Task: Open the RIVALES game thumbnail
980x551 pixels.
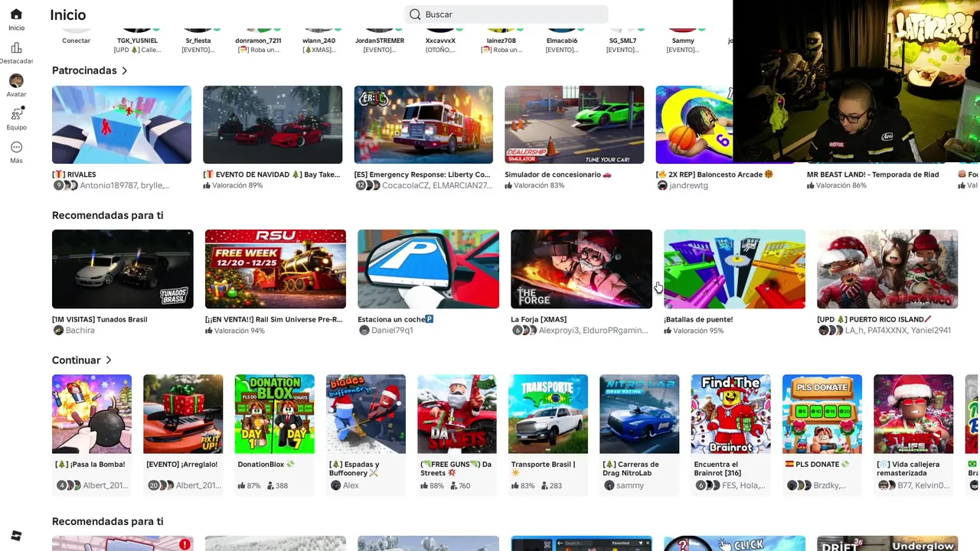Action: 122,124
